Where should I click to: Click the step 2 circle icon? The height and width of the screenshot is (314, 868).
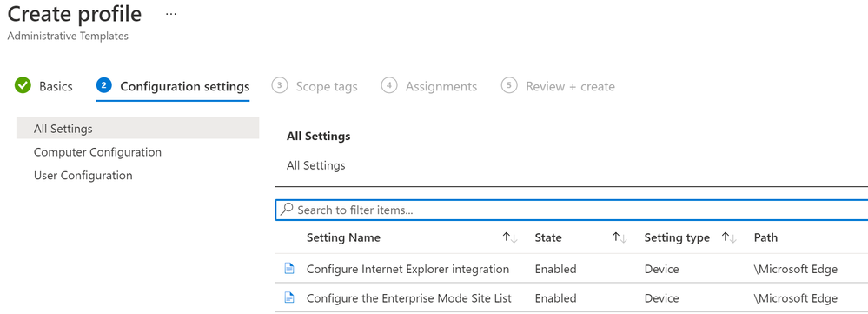pos(104,86)
